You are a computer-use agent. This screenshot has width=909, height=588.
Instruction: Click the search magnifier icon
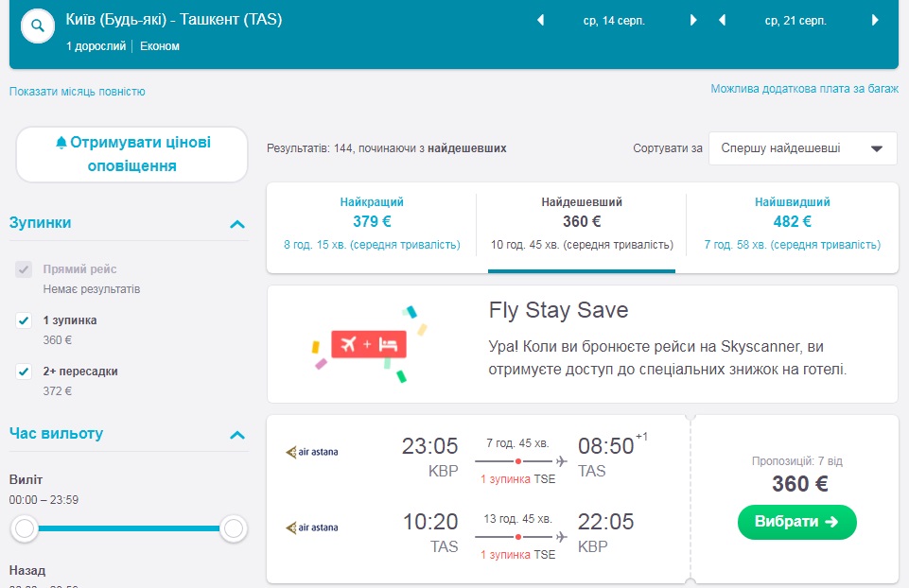[38, 26]
